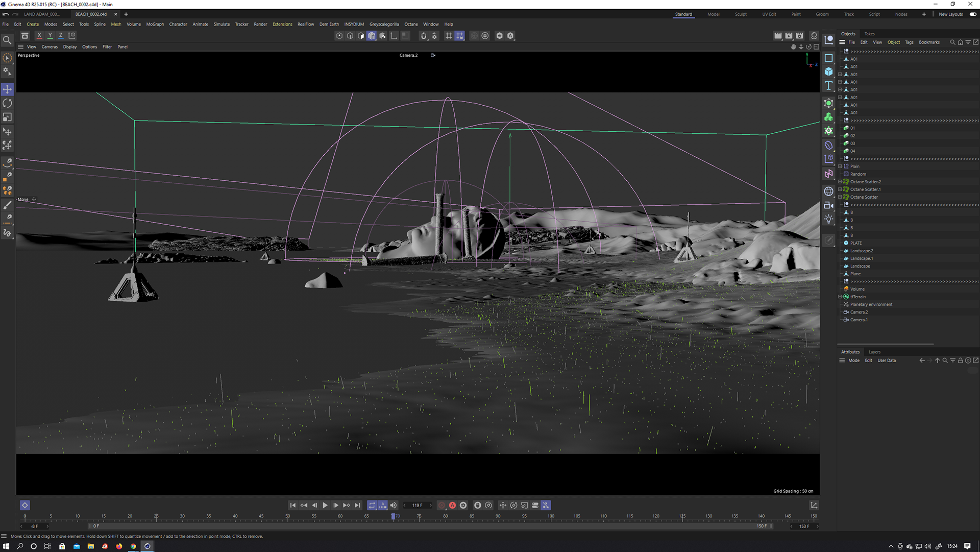Select the Scale tool
Image resolution: width=980 pixels, height=552 pixels.
pos(7,117)
